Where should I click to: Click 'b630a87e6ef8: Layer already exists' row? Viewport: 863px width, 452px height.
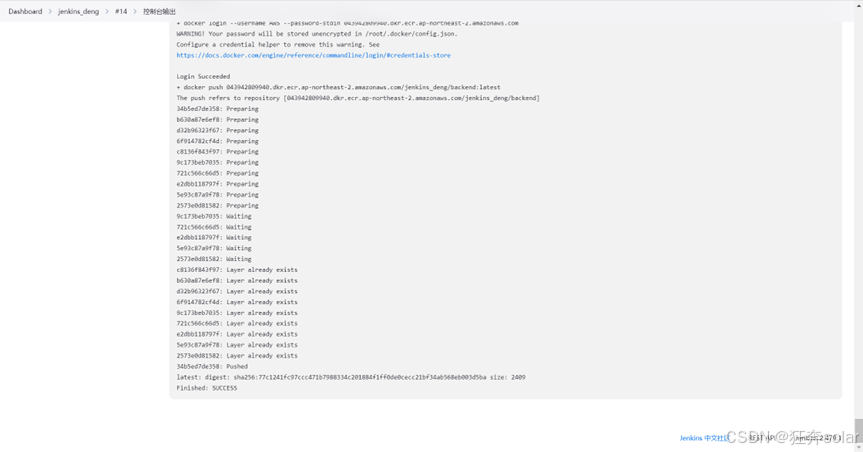237,281
